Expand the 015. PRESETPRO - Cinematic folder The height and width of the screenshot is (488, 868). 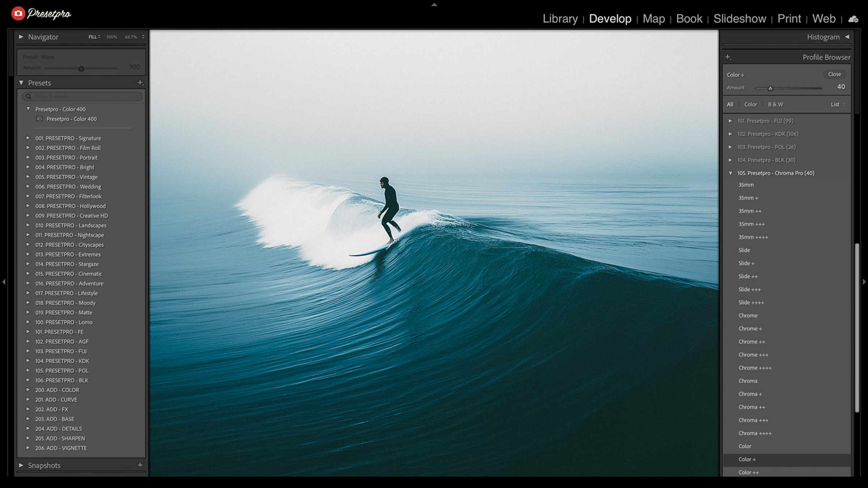pyautogui.click(x=28, y=273)
